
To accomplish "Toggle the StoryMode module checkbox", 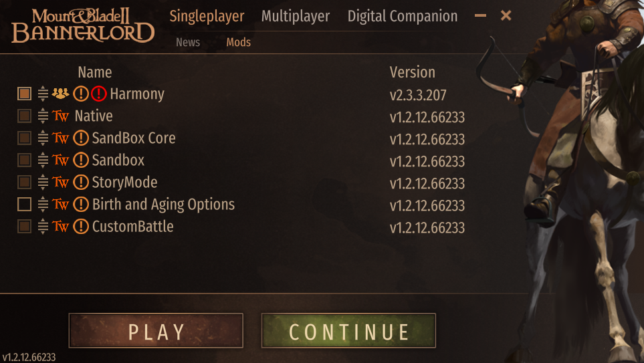I will (x=24, y=182).
